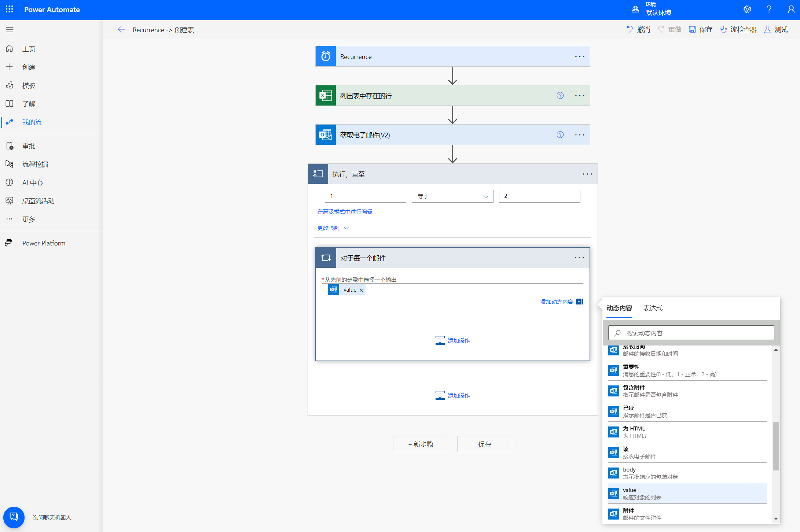Image resolution: width=800 pixels, height=532 pixels.
Task: Click the flow checker stethoscope icon
Action: [723, 29]
